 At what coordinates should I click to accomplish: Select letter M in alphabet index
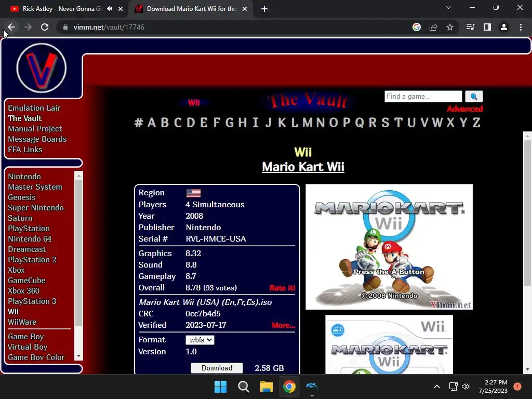tap(308, 122)
